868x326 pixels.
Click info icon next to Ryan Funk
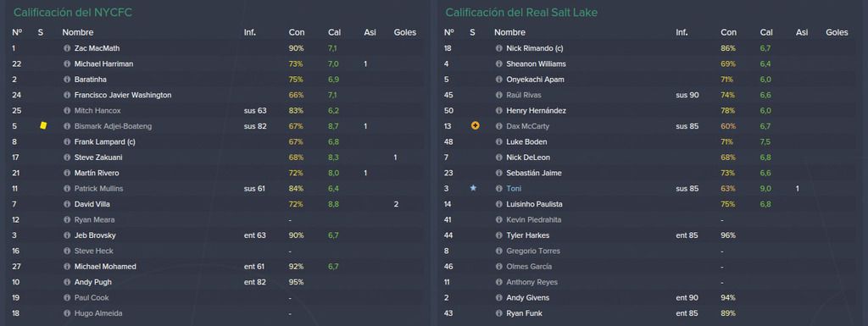tap(499, 313)
